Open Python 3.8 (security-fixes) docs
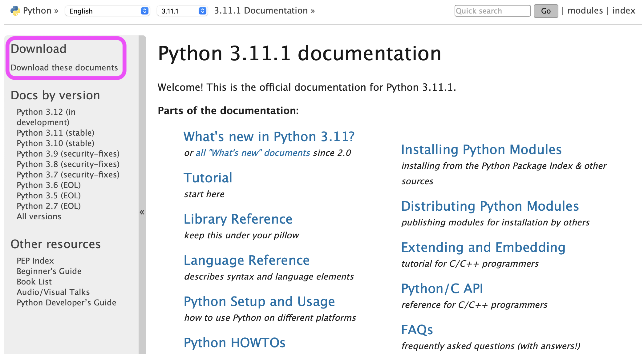The width and height of the screenshot is (644, 354). pyautogui.click(x=68, y=164)
